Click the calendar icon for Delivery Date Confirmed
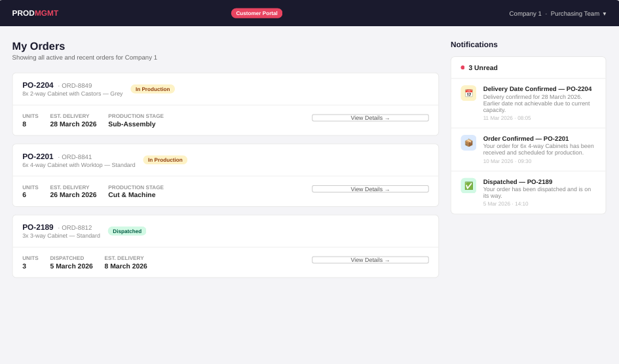 (x=468, y=93)
